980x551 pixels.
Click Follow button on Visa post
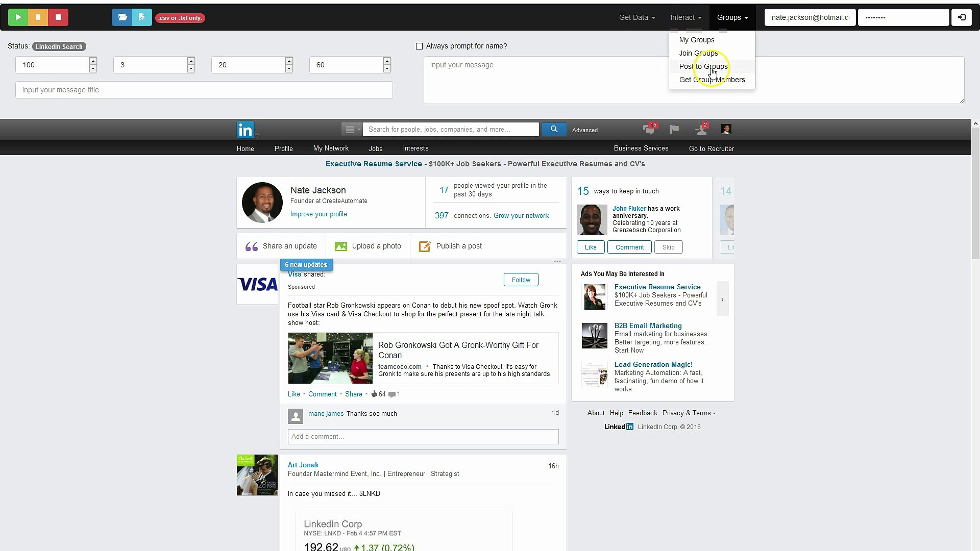521,280
